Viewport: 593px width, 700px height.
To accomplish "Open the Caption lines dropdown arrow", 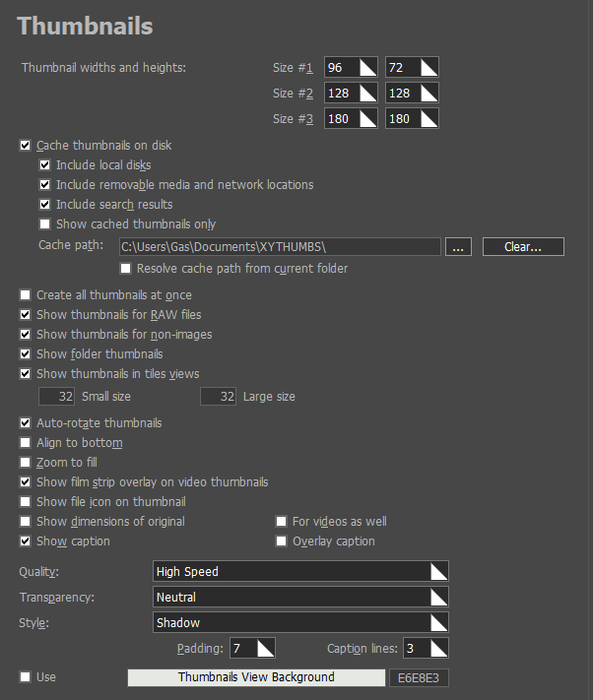I will (x=438, y=649).
